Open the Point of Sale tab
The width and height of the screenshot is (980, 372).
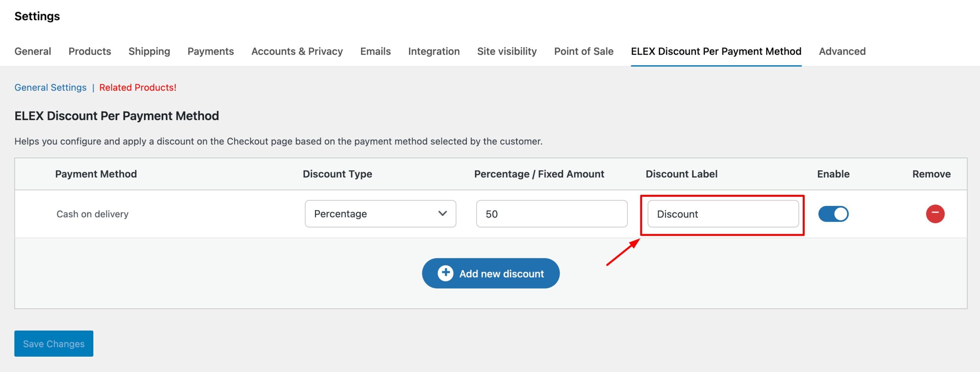pyautogui.click(x=584, y=51)
